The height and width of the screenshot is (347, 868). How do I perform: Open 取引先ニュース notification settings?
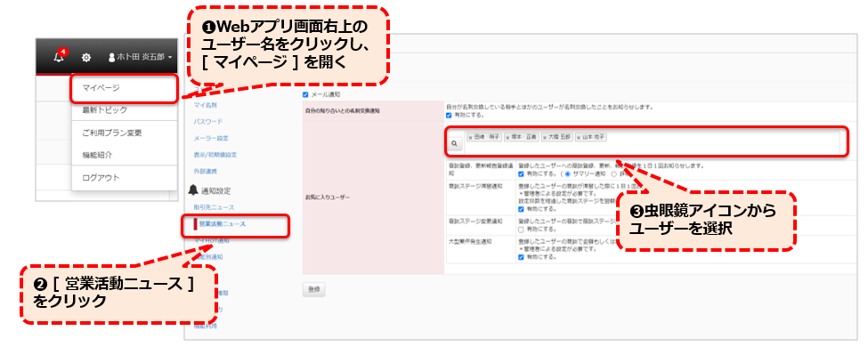(214, 207)
